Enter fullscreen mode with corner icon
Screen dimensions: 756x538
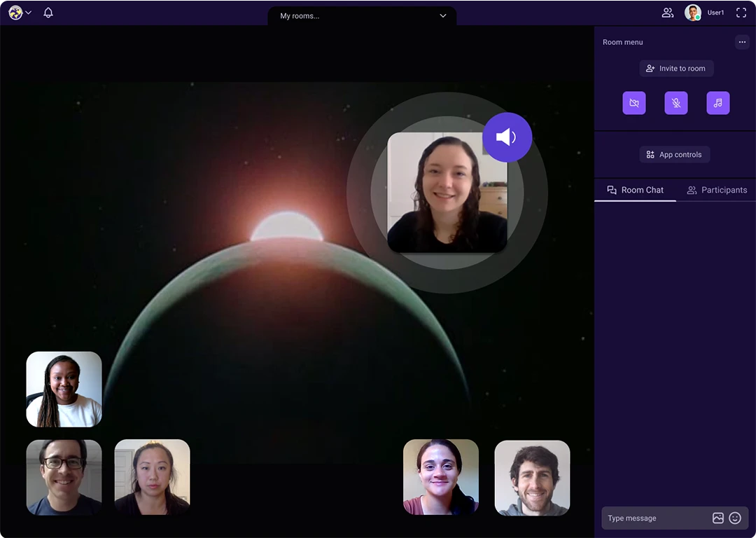741,13
